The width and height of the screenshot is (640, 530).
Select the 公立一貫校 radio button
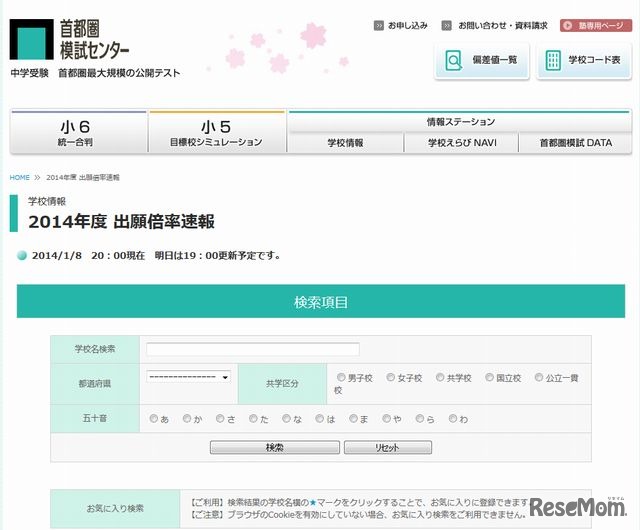[539, 377]
